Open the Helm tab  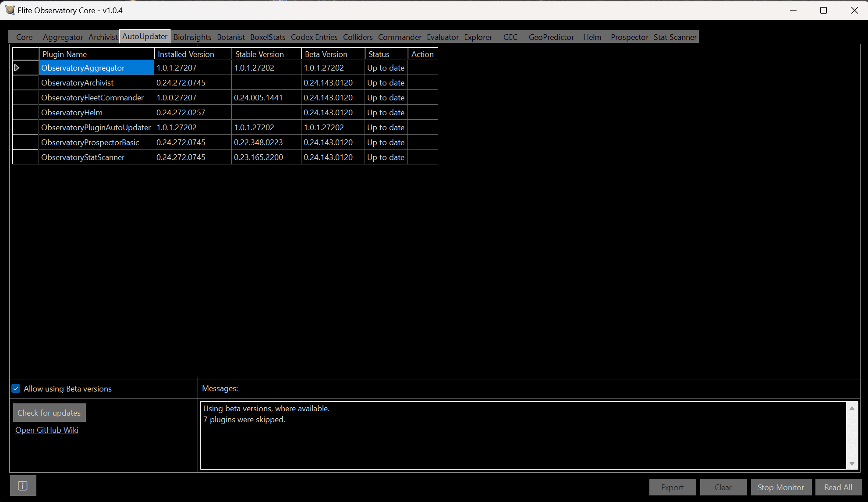tap(592, 37)
